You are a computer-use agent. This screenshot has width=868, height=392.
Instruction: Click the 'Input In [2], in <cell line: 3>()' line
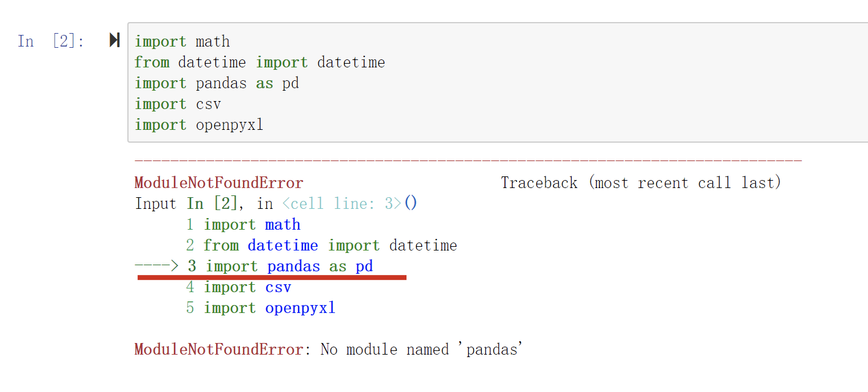tap(275, 203)
